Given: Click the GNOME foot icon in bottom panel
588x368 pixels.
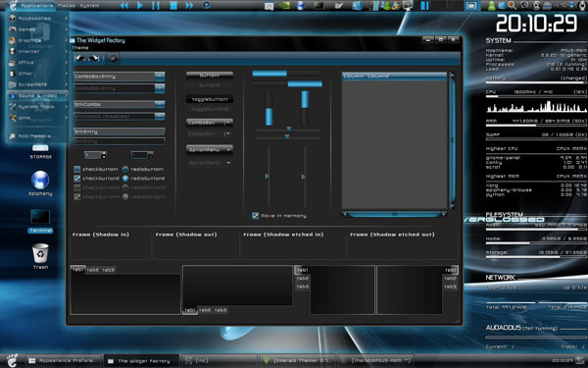Looking at the screenshot, I should (x=12, y=360).
